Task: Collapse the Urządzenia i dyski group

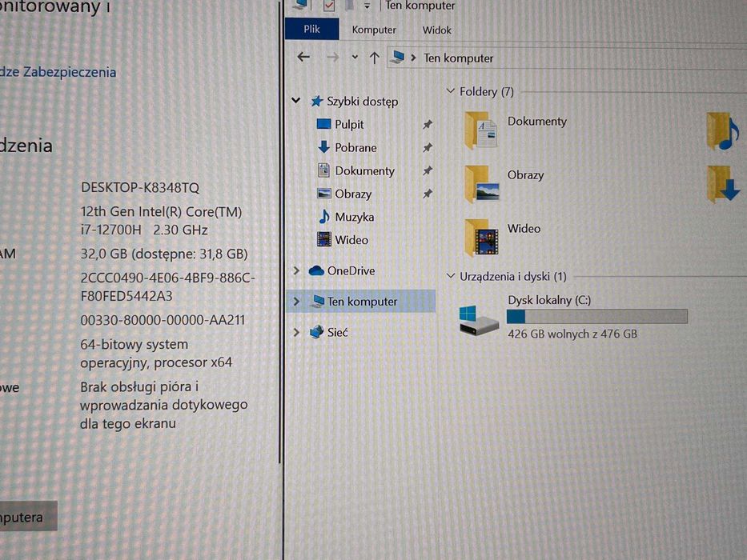Action: 451,276
